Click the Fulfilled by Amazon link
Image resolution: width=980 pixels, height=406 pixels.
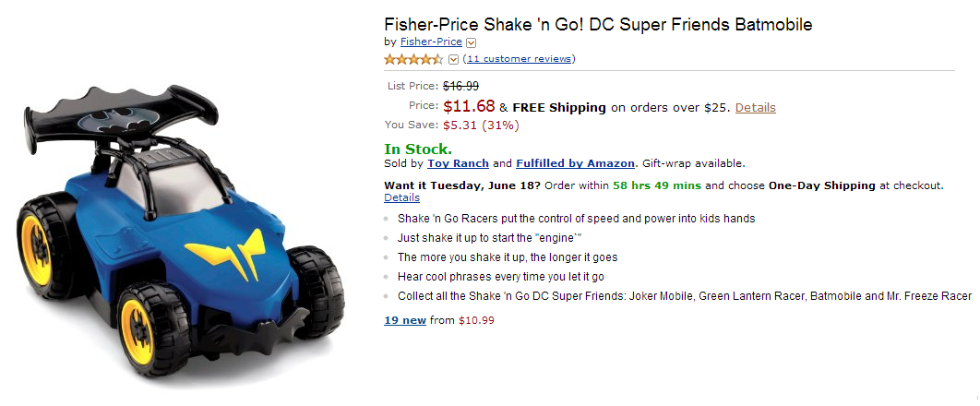(575, 163)
